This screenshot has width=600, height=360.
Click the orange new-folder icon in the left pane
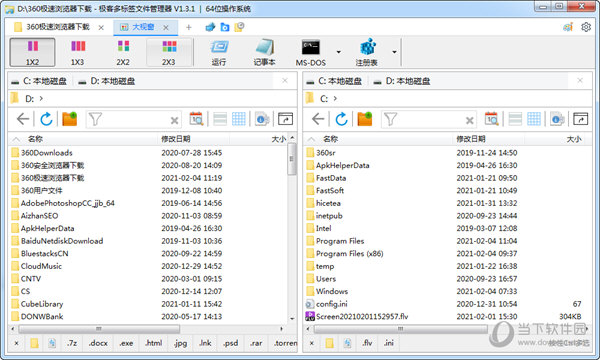tap(69, 119)
